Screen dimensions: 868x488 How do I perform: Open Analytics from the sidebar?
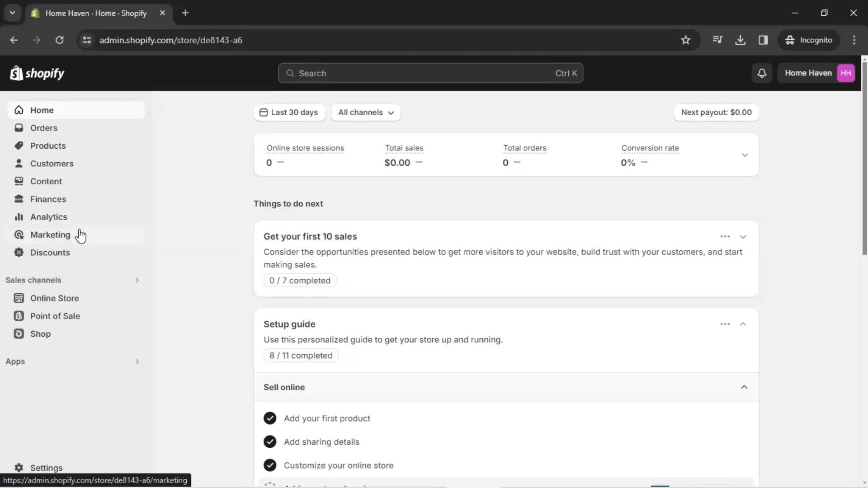click(x=48, y=217)
